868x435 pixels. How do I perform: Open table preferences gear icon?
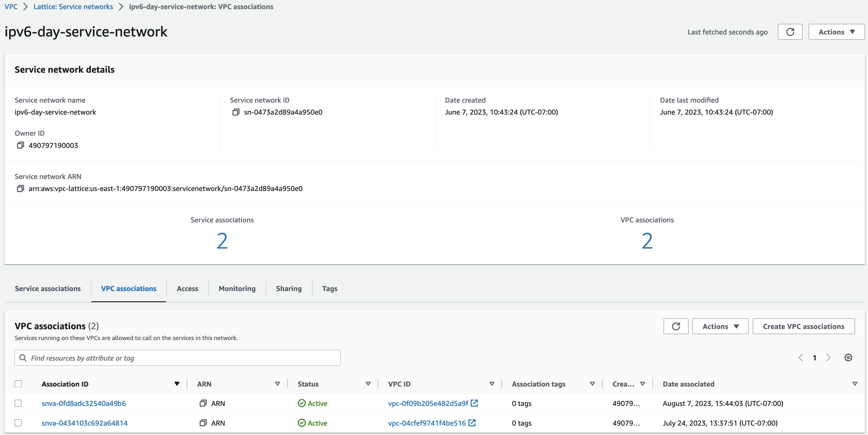pyautogui.click(x=848, y=357)
